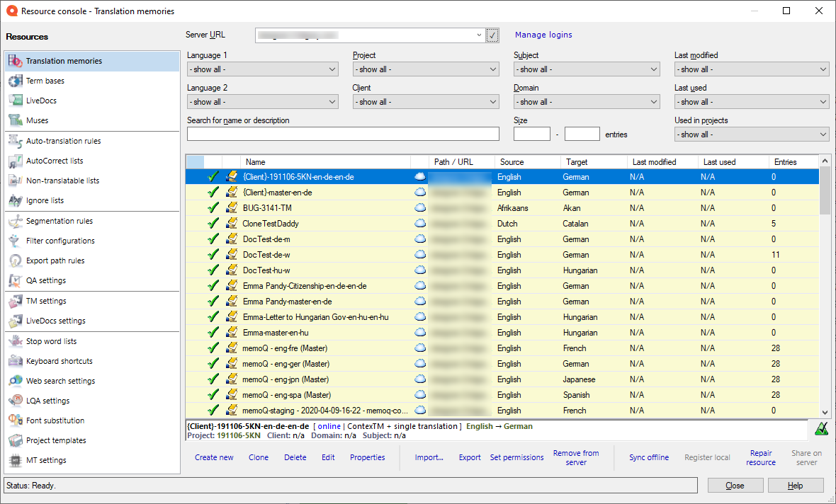
Task: Open the Subject filter dropdown
Action: coord(587,69)
